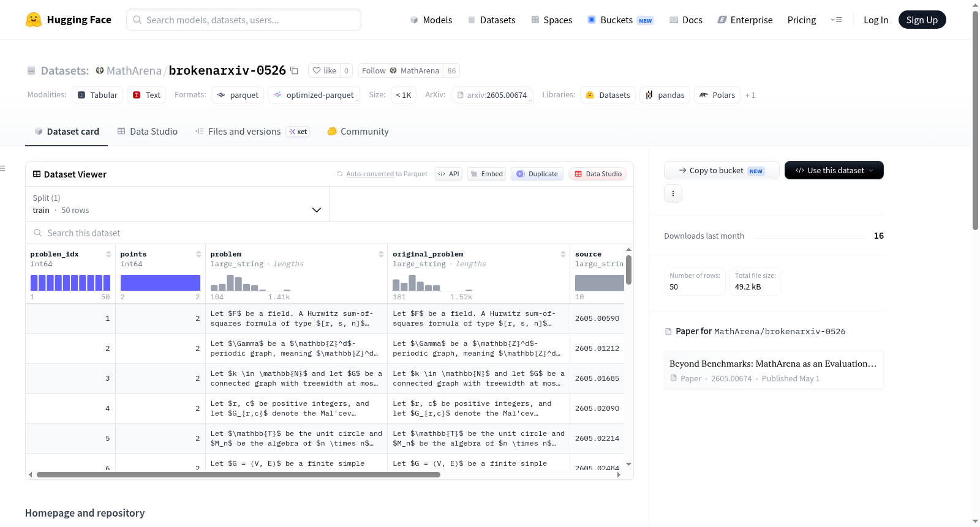Viewport: 980px width, 527px height.
Task: Switch to the Data Studio tab
Action: 147,131
